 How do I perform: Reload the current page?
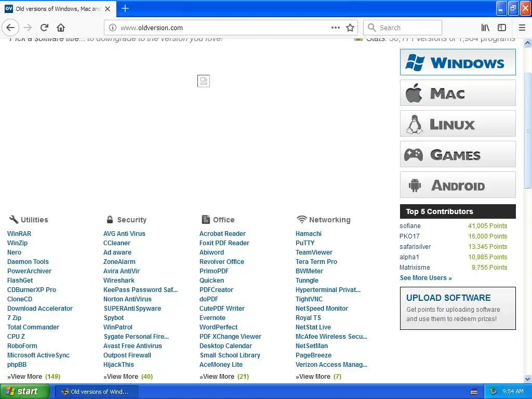click(44, 28)
